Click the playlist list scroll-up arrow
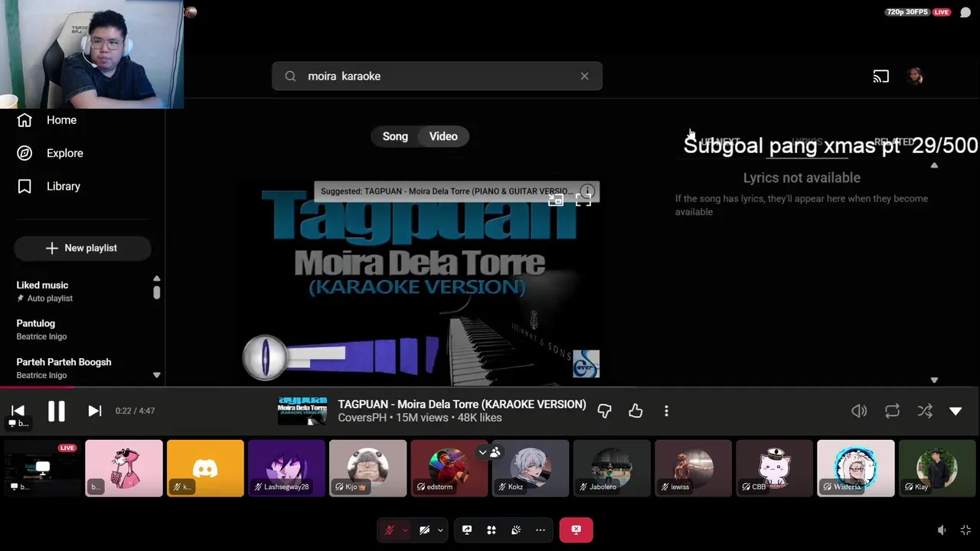 click(157, 279)
